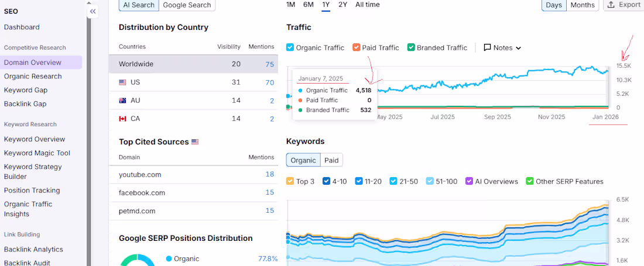Click the Export icon button
The image size is (644, 266).
tap(611, 5)
